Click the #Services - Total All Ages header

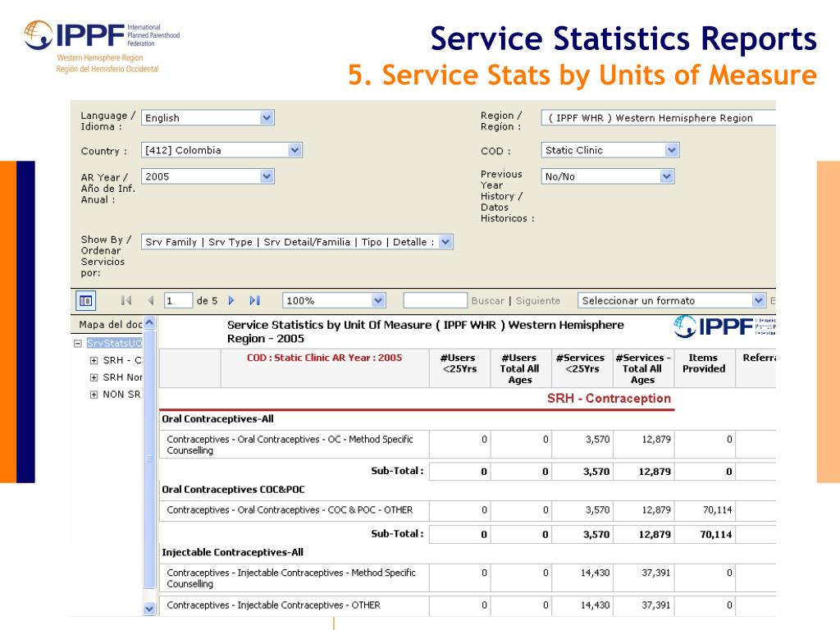(x=643, y=368)
